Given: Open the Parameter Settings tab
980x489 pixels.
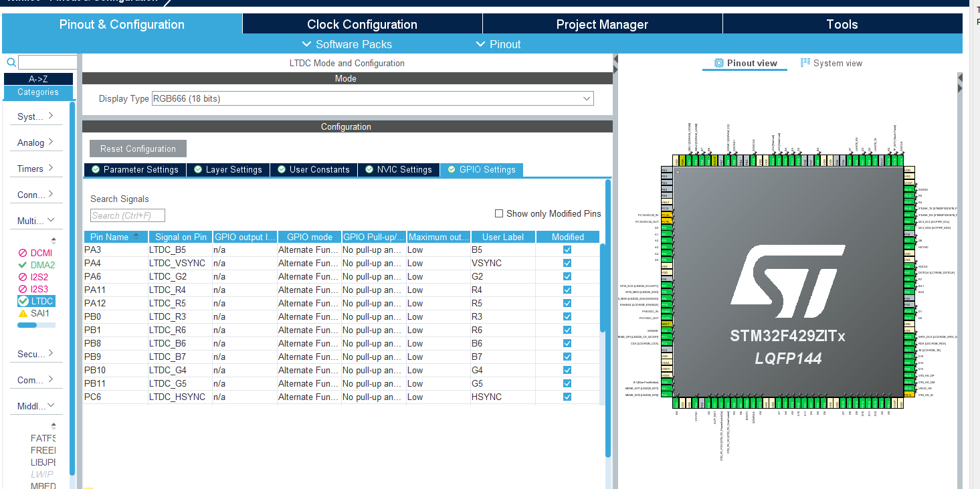Looking at the screenshot, I should coord(134,169).
